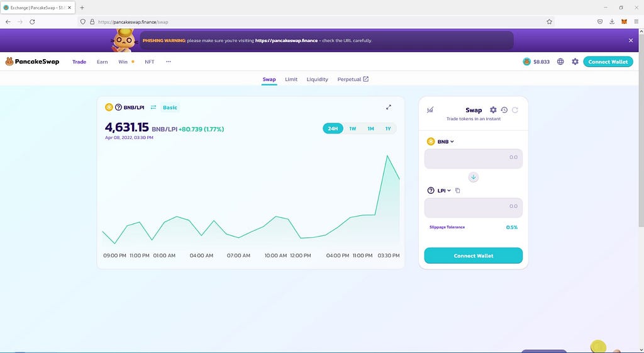Go back with browser back arrow
Screen dimensions: 644x353
click(x=8, y=22)
